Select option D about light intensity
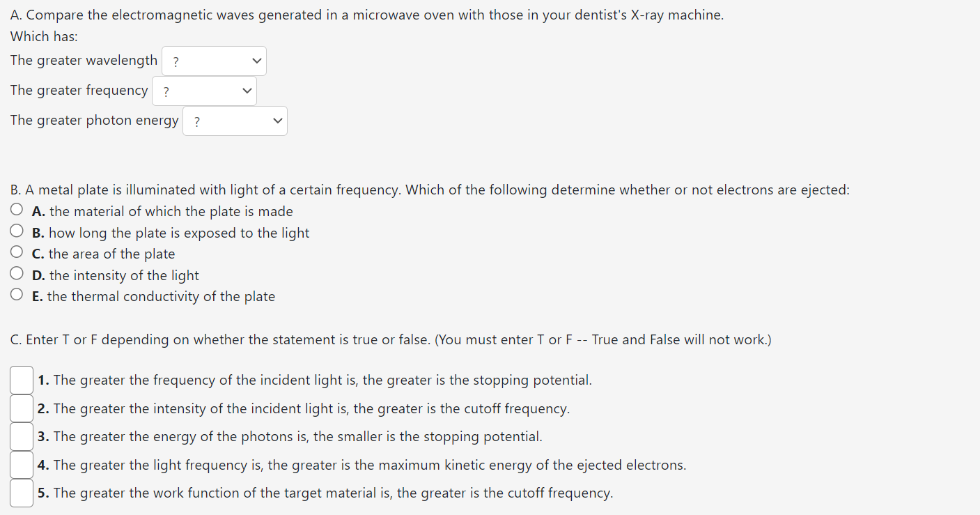This screenshot has width=980, height=515. (17, 272)
